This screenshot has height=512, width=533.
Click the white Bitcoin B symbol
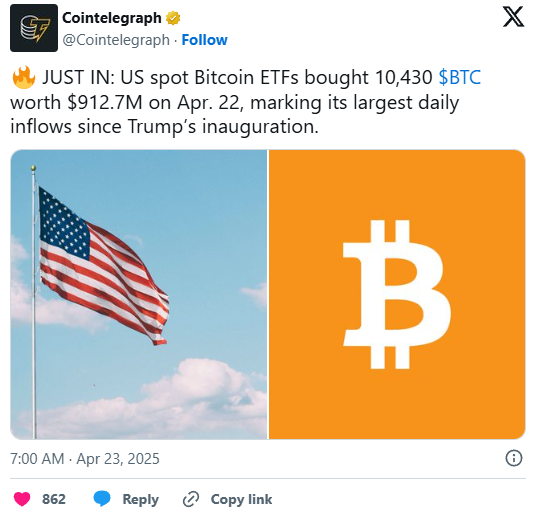tap(397, 294)
